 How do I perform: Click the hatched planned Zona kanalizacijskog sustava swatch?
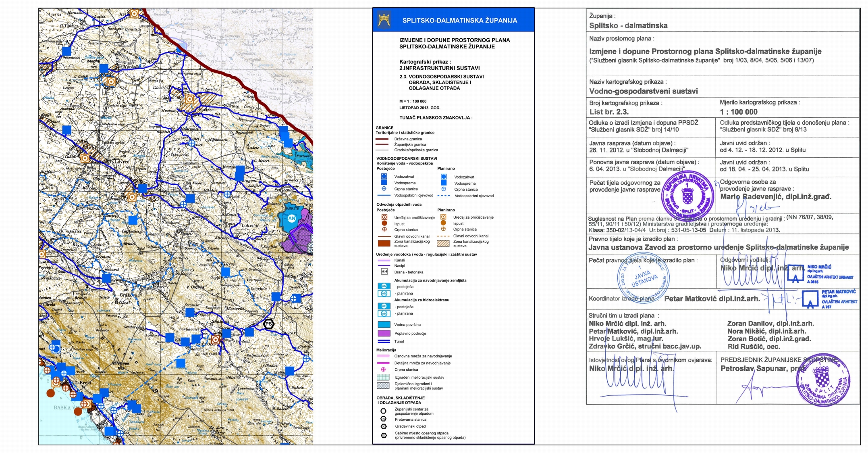pos(443,243)
